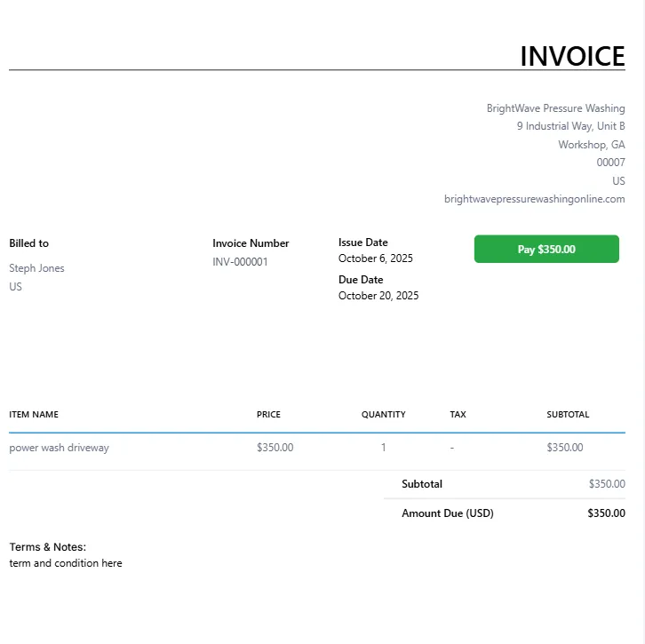Click the Amount Due (USD) label
The height and width of the screenshot is (644, 645).
tap(447, 513)
